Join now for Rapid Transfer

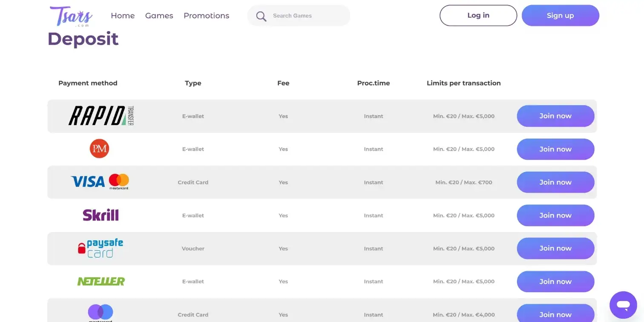[555, 116]
